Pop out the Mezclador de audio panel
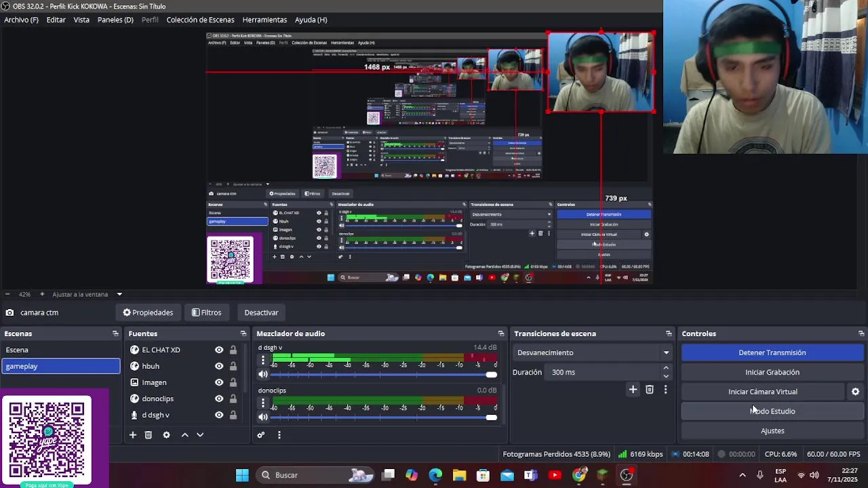Image resolution: width=868 pixels, height=488 pixels. tap(501, 333)
